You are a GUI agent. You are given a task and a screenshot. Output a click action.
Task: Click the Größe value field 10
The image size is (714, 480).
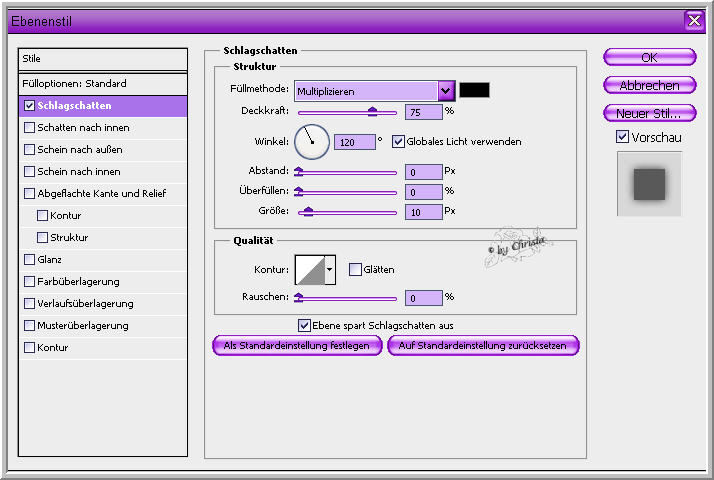pyautogui.click(x=423, y=212)
